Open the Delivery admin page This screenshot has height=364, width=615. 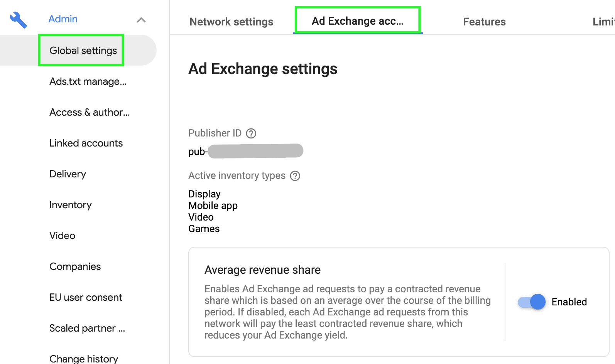pos(68,174)
